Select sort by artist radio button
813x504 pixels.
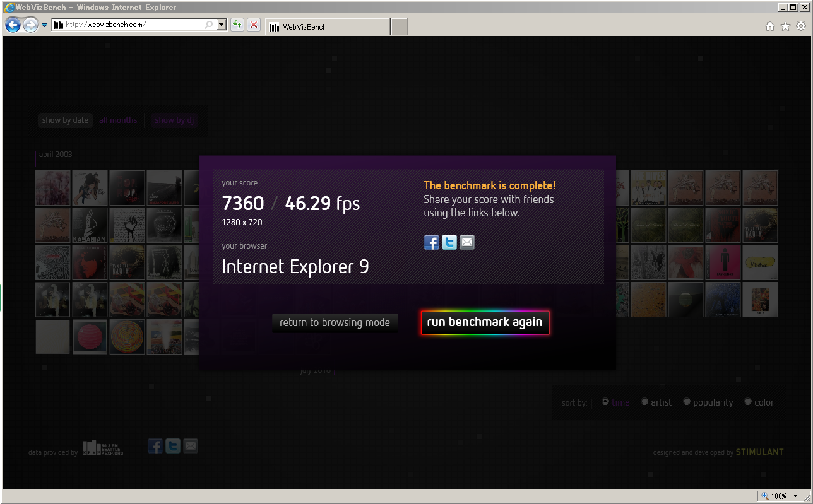(644, 402)
